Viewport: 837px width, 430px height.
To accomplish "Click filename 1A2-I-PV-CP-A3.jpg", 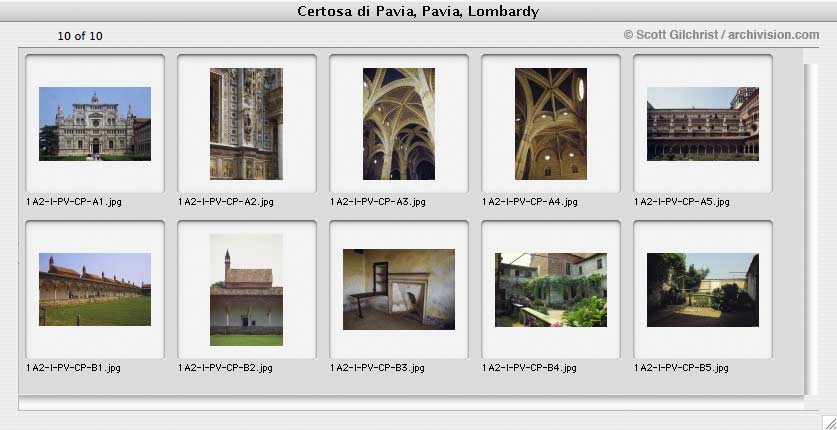I will [x=378, y=202].
